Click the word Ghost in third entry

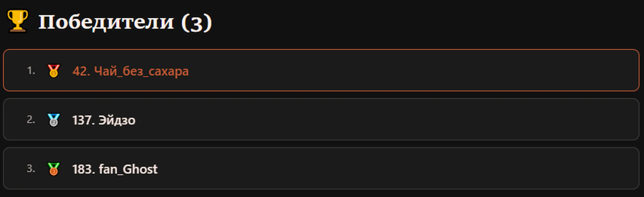(x=140, y=169)
